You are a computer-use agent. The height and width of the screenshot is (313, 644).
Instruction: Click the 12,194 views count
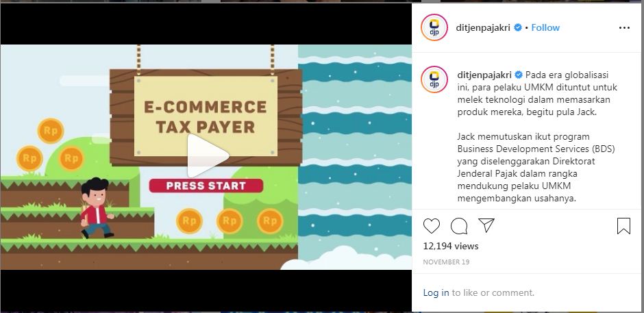[451, 246]
